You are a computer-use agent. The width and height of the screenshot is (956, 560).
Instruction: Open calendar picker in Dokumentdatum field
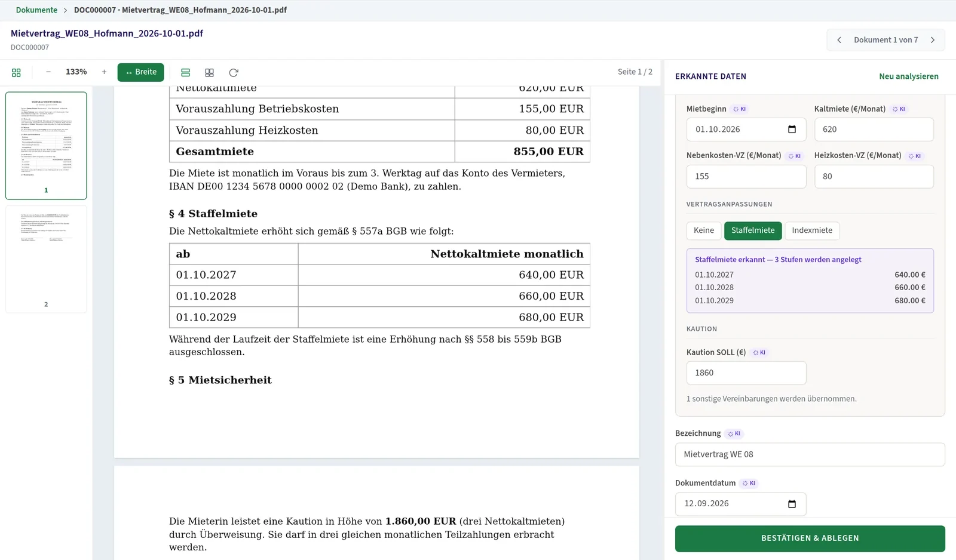[x=792, y=504]
